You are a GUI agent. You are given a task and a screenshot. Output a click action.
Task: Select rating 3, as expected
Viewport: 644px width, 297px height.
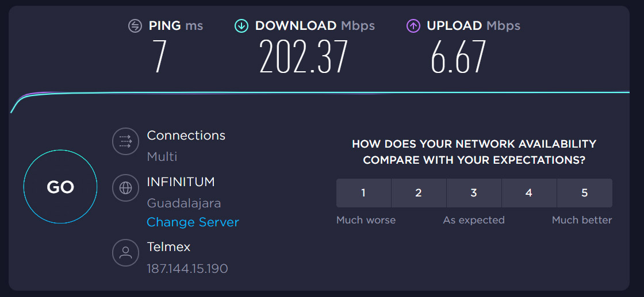point(474,193)
